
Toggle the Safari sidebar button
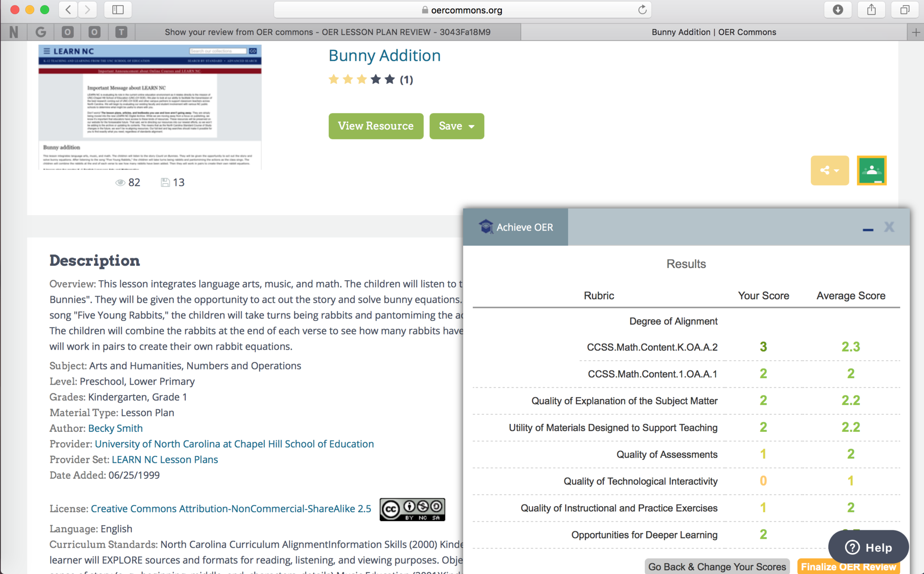[118, 9]
